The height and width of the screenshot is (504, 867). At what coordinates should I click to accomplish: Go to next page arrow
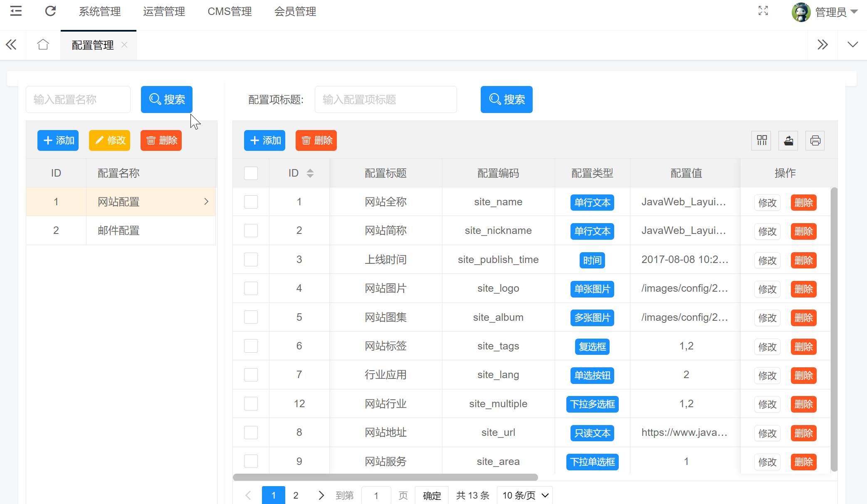click(x=321, y=495)
